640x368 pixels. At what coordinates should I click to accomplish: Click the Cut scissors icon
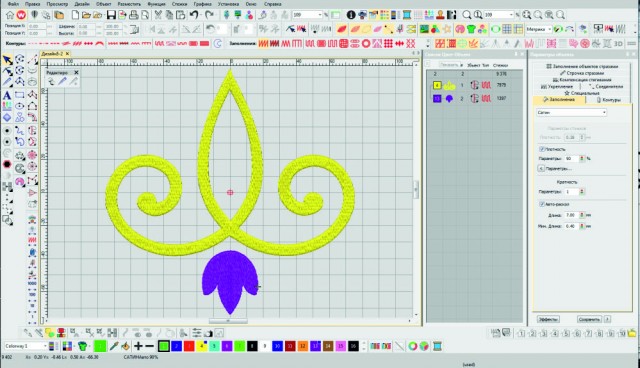pos(158,15)
